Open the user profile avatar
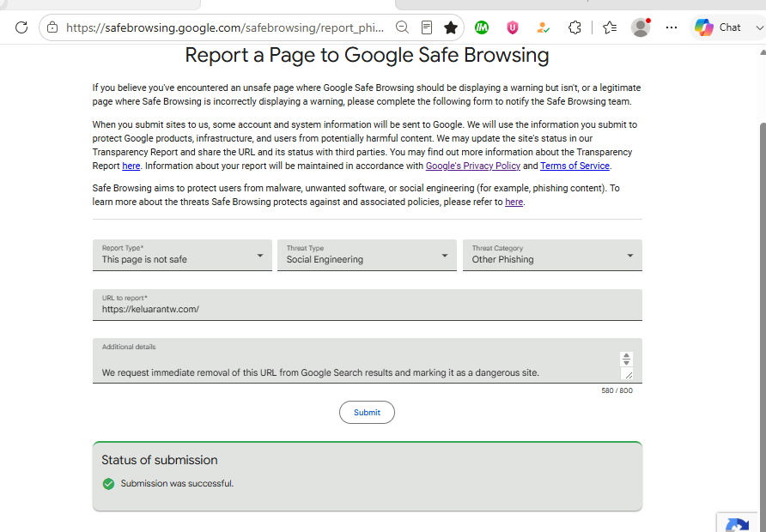The height and width of the screenshot is (532, 766). tap(641, 27)
